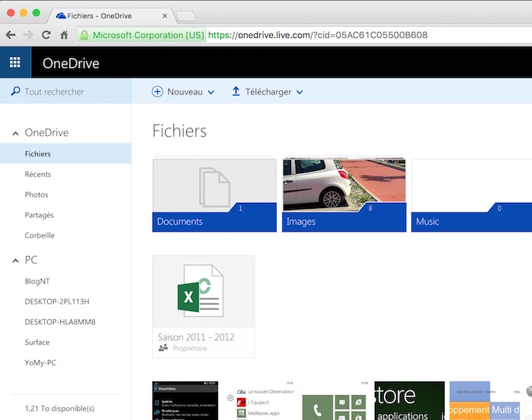This screenshot has height=420, width=532.
Task: Reload the page with the refresh icon
Action: (46, 35)
